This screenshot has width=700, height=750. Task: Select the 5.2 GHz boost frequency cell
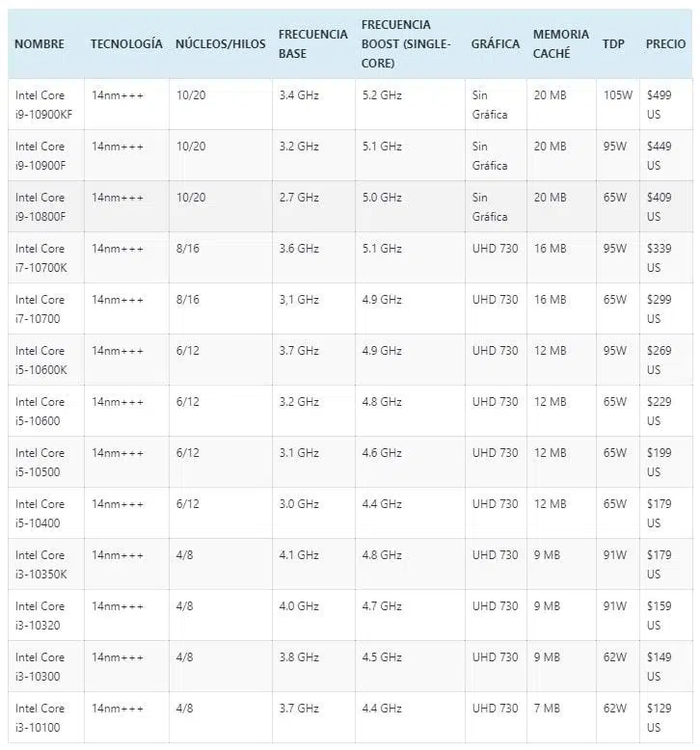coord(410,104)
